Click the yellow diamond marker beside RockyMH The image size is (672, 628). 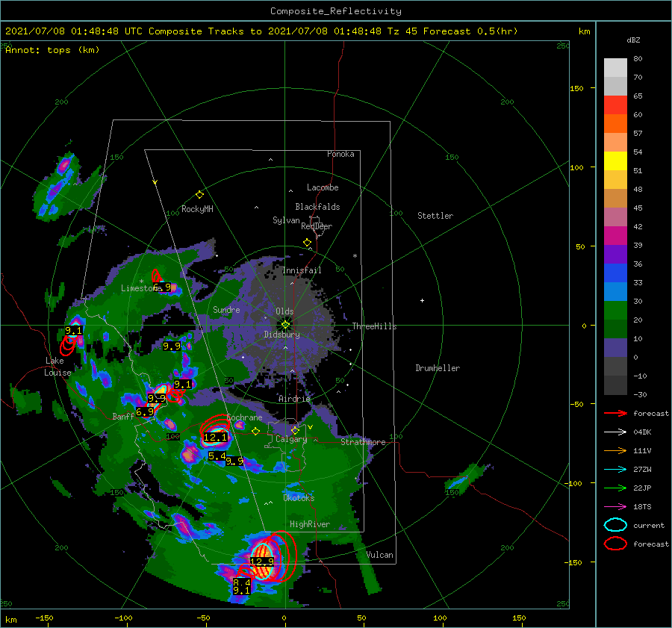(x=199, y=195)
